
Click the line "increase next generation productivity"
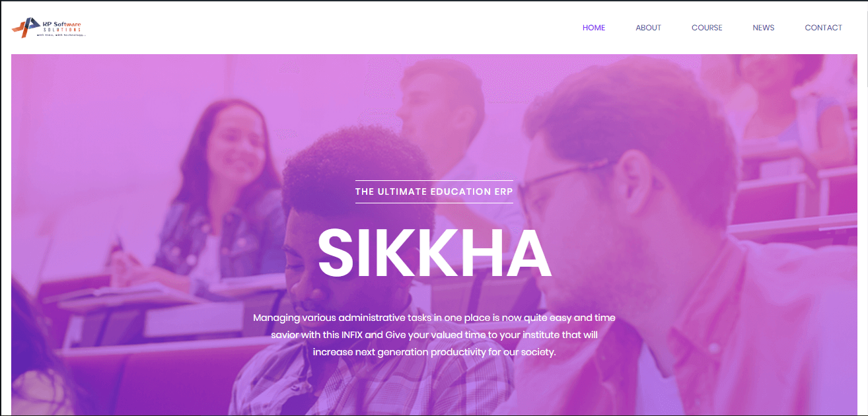[x=434, y=352]
